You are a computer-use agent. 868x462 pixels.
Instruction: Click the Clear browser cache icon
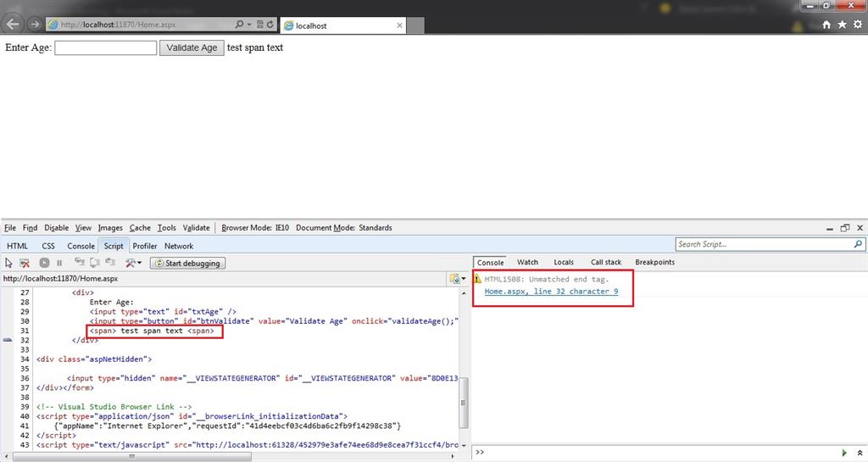25,263
